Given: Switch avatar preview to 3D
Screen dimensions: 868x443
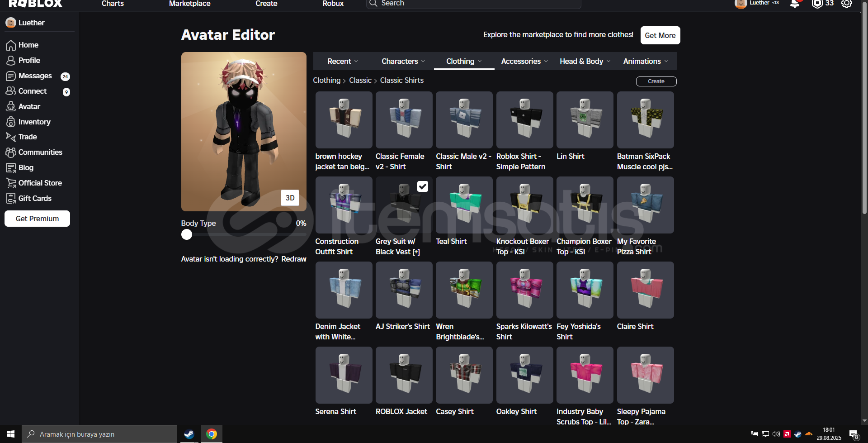Looking at the screenshot, I should pyautogui.click(x=290, y=198).
